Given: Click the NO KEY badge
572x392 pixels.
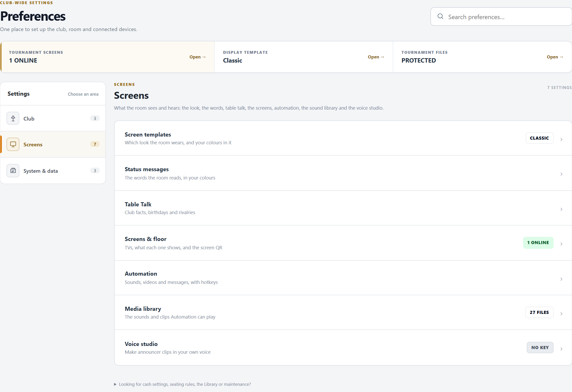Looking at the screenshot, I should [x=540, y=348].
